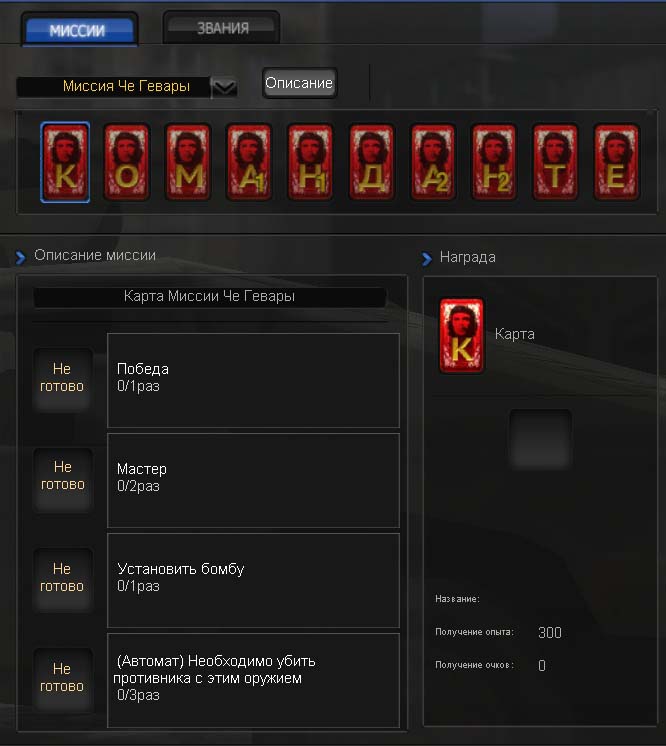Select the T mission card

(x=555, y=162)
